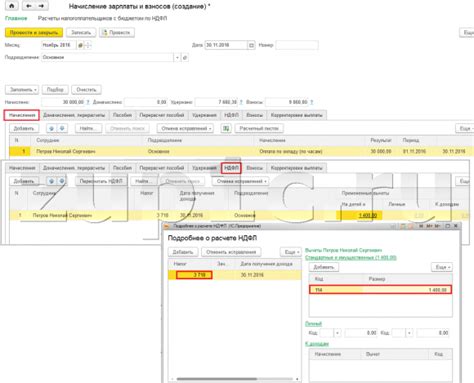Click the yellow Провести и закрыть button
Screen dimensions: 474x383
coord(34,32)
